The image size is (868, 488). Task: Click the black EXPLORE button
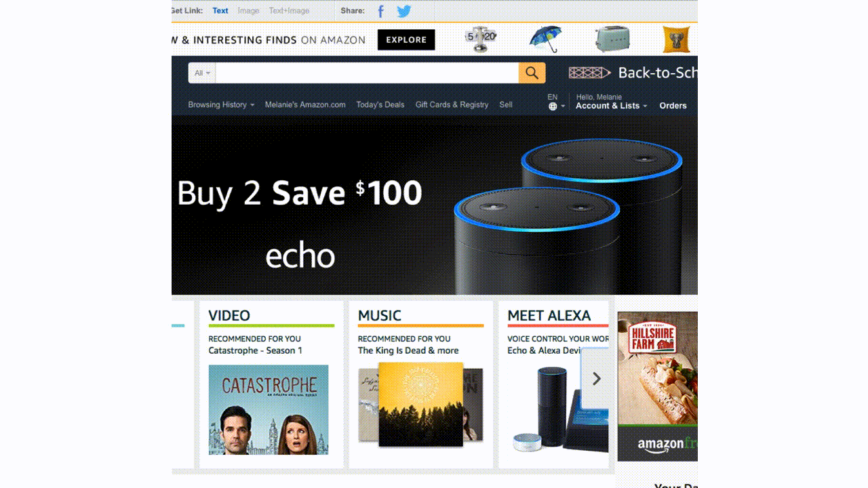tap(406, 40)
